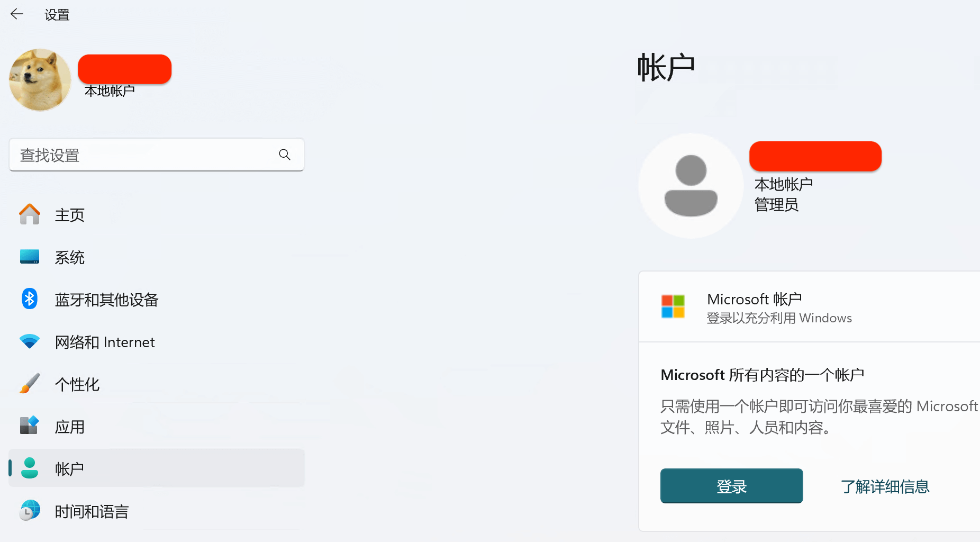This screenshot has height=542, width=980.
Task: Open the 了解详细信息 link
Action: coord(885,486)
